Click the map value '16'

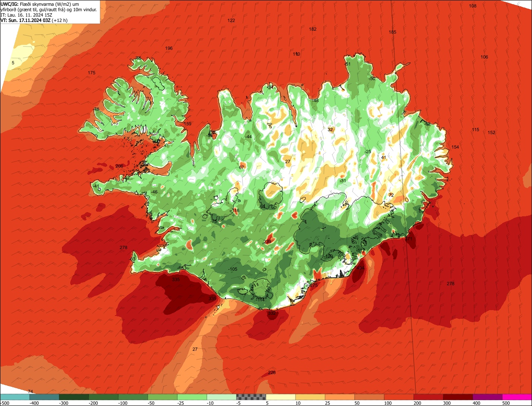pos(237,211)
